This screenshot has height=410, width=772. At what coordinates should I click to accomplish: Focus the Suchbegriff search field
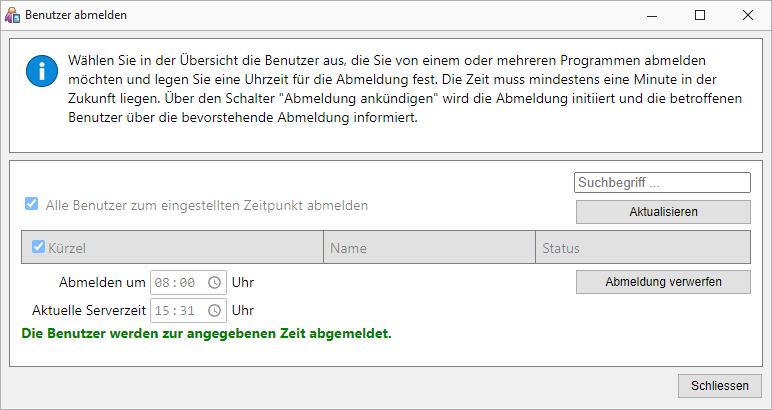(x=662, y=183)
